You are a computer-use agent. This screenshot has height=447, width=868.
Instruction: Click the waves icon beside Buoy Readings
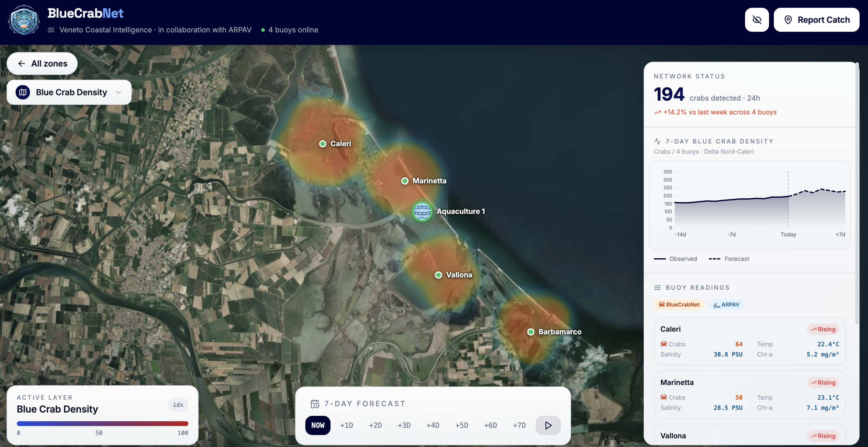click(x=657, y=287)
